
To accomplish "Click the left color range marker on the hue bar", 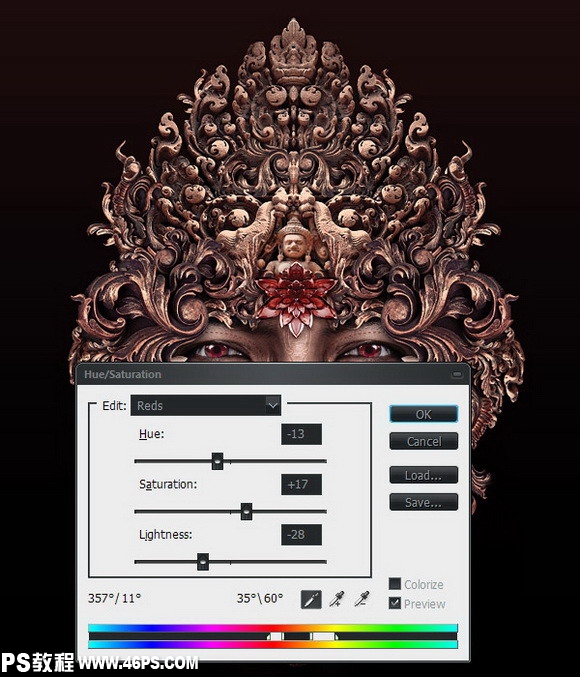I will pyautogui.click(x=276, y=636).
